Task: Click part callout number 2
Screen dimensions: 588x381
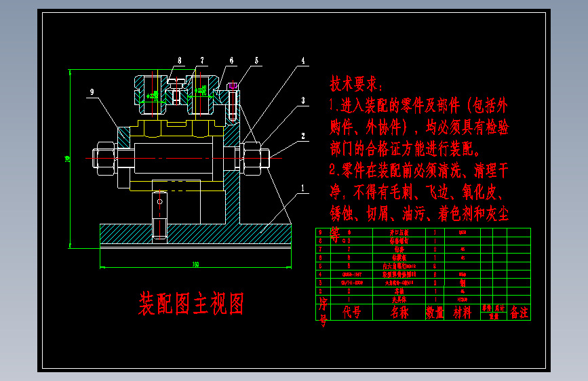Action: click(303, 136)
